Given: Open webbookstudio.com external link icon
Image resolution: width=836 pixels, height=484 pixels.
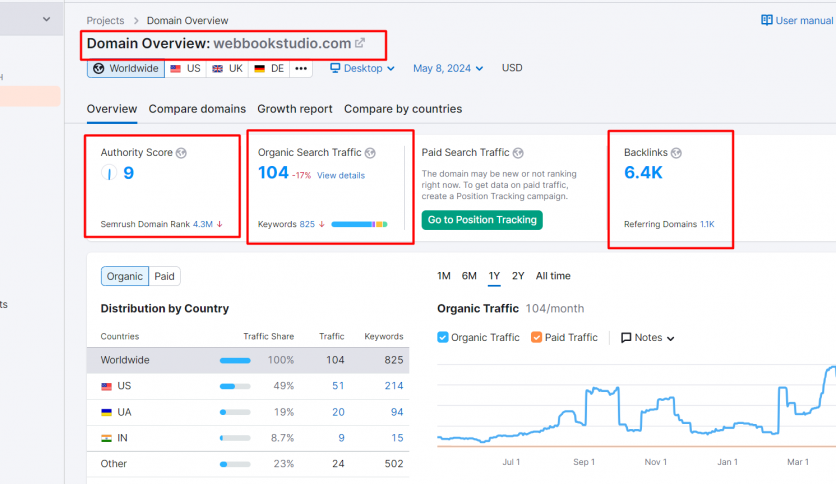Looking at the screenshot, I should pyautogui.click(x=360, y=43).
